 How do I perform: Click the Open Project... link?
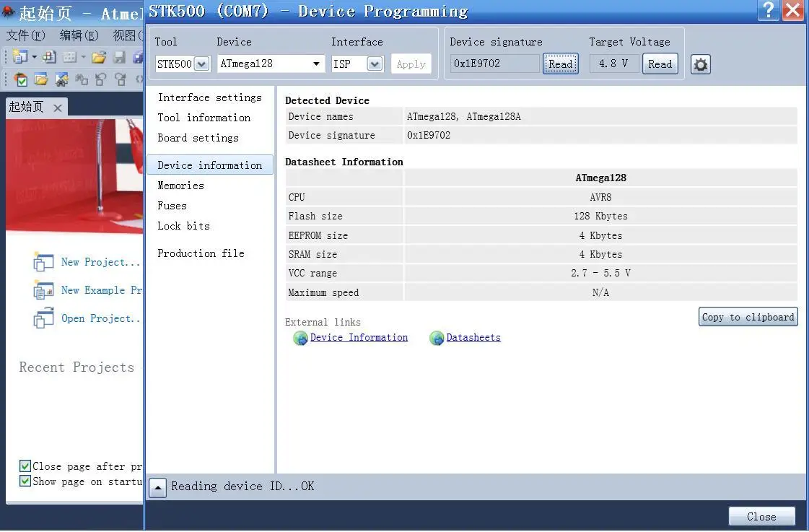100,318
